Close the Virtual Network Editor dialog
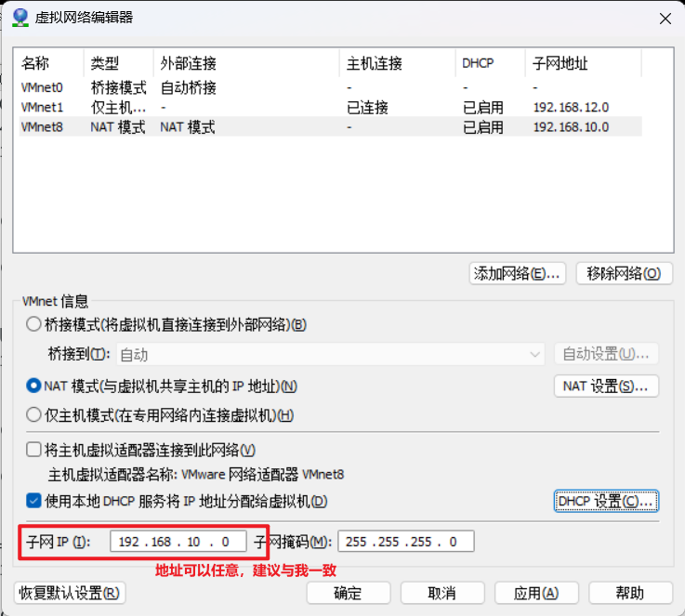The height and width of the screenshot is (616, 685). 664,18
